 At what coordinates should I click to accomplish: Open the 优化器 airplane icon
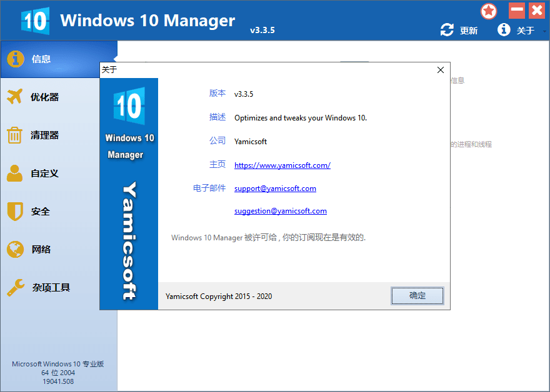15,97
